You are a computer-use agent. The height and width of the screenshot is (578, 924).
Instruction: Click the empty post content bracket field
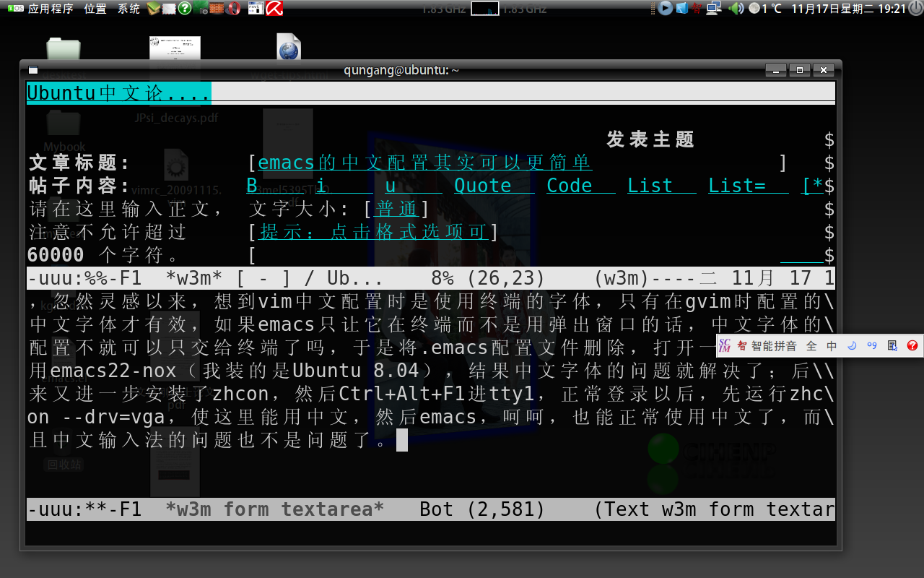coord(540,255)
